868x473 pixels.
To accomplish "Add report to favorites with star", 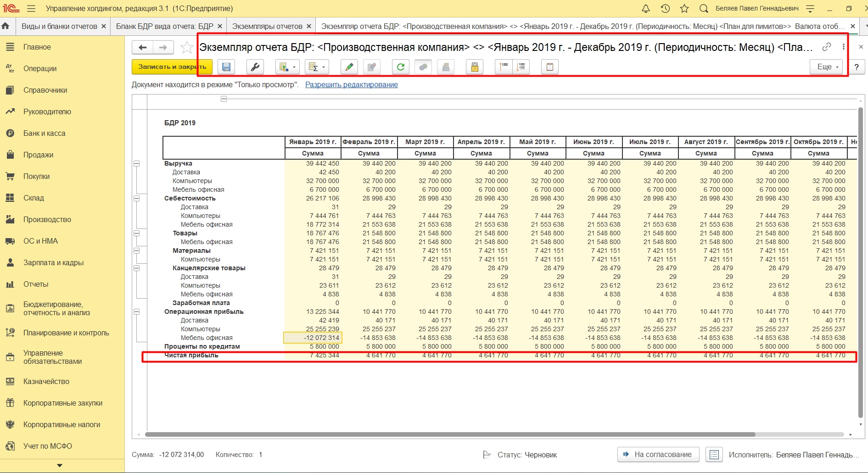I will coord(187,47).
